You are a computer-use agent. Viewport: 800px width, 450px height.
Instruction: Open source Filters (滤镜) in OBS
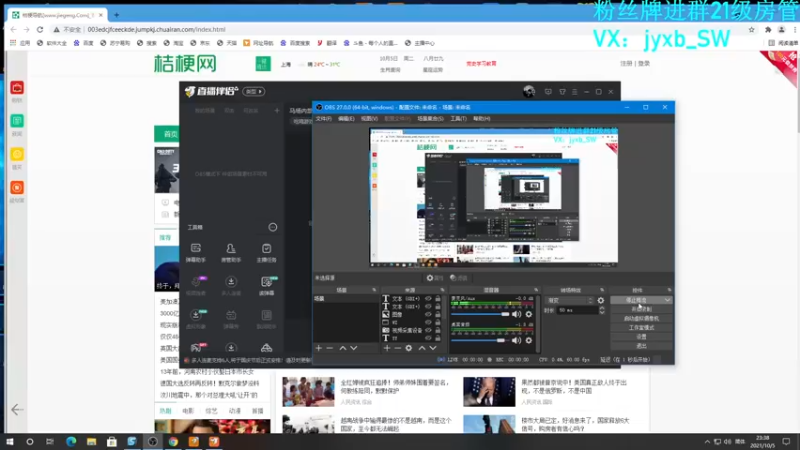click(x=459, y=278)
